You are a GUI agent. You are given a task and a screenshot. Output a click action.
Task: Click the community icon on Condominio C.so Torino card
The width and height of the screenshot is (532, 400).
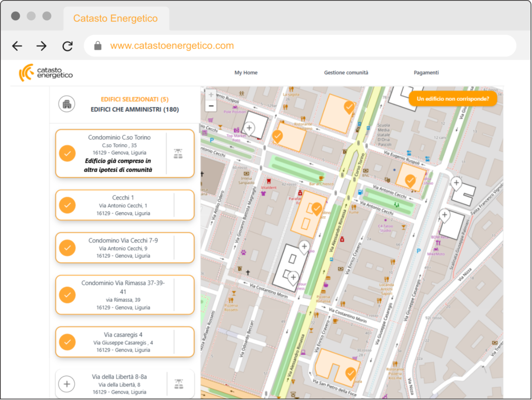[x=179, y=153]
